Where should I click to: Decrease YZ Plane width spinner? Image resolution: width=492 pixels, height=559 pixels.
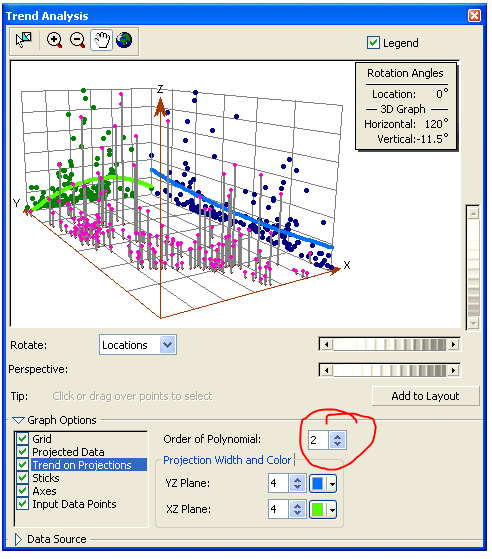(x=297, y=488)
